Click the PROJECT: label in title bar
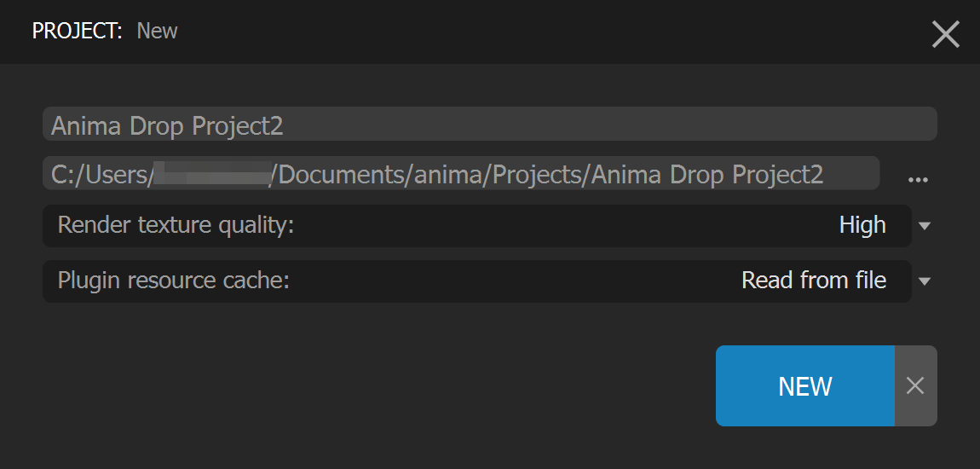Screen dimensions: 980x469 click(x=78, y=32)
